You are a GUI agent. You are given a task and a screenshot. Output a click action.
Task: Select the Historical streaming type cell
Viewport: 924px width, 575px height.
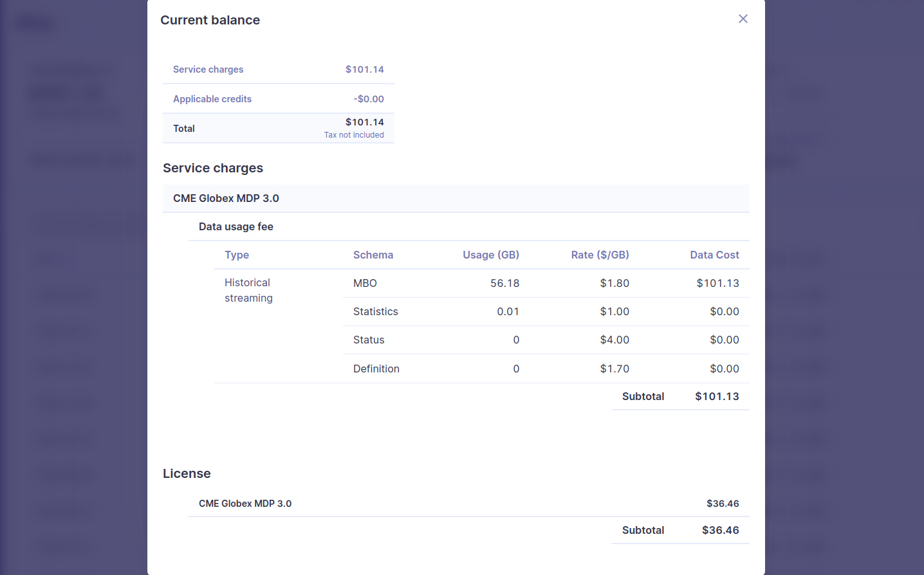[x=248, y=290]
